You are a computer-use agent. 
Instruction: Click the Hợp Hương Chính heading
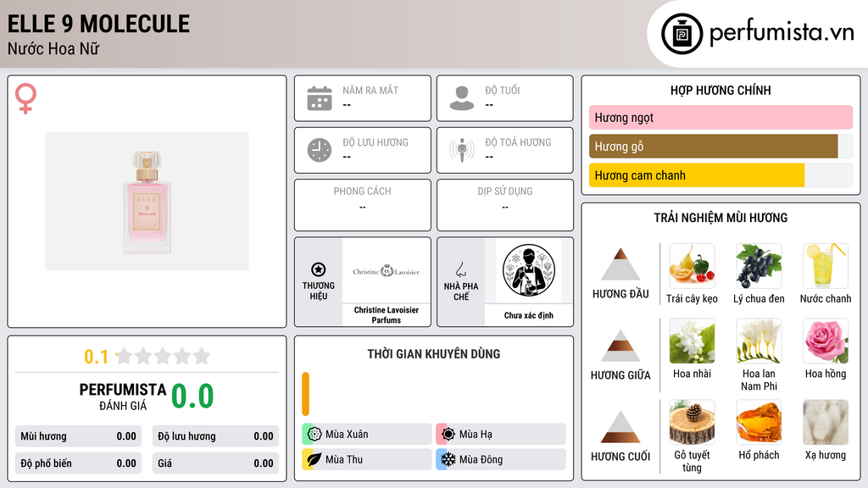pos(721,90)
